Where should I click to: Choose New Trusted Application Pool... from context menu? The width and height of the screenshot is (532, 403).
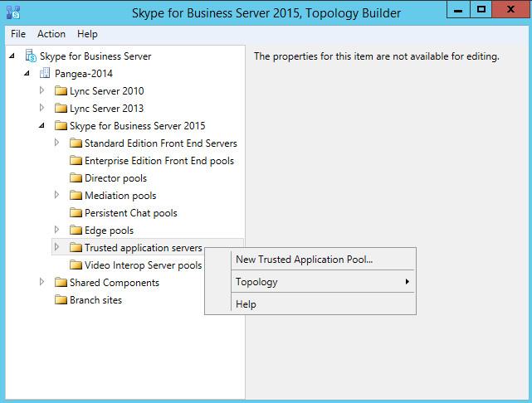(305, 260)
